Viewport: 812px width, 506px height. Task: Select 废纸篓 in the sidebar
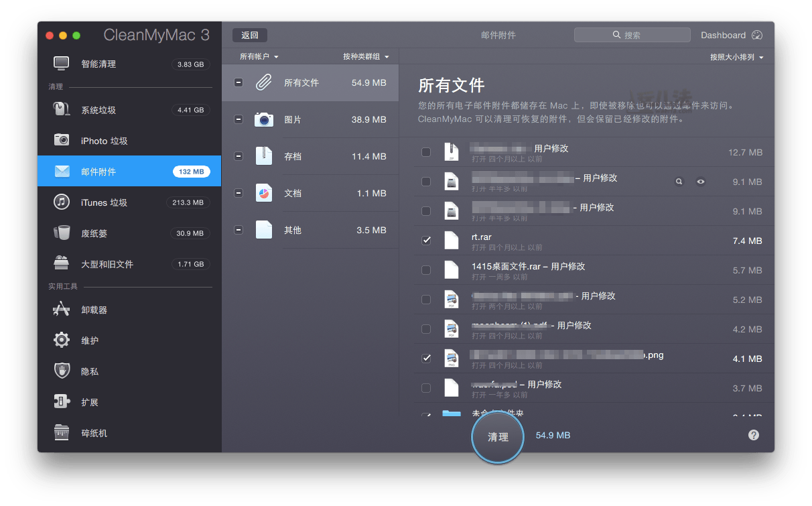[129, 233]
